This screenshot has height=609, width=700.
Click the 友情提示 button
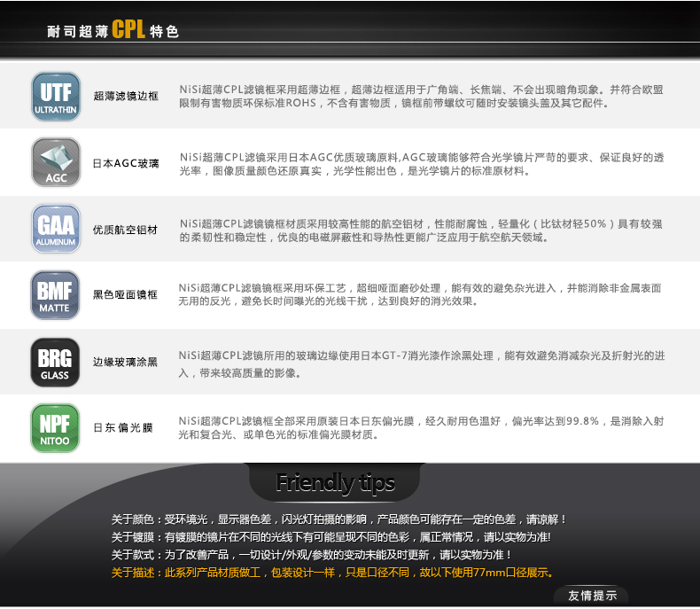coord(592,596)
